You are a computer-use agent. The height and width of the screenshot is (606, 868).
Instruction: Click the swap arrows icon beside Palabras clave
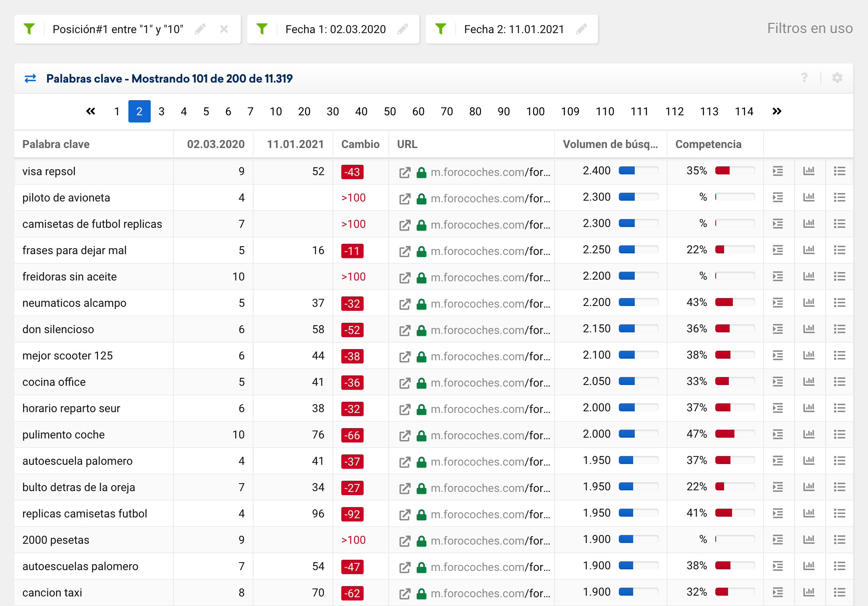pos(30,79)
